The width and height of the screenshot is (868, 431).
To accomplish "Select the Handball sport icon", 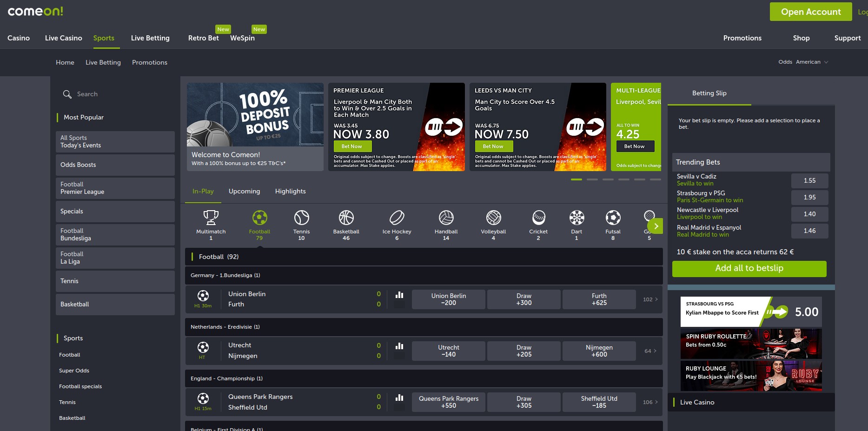I will (446, 218).
